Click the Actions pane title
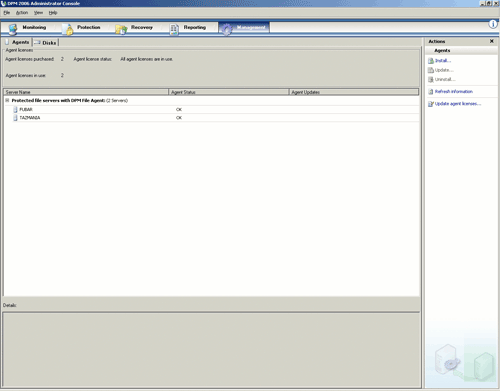 [437, 41]
